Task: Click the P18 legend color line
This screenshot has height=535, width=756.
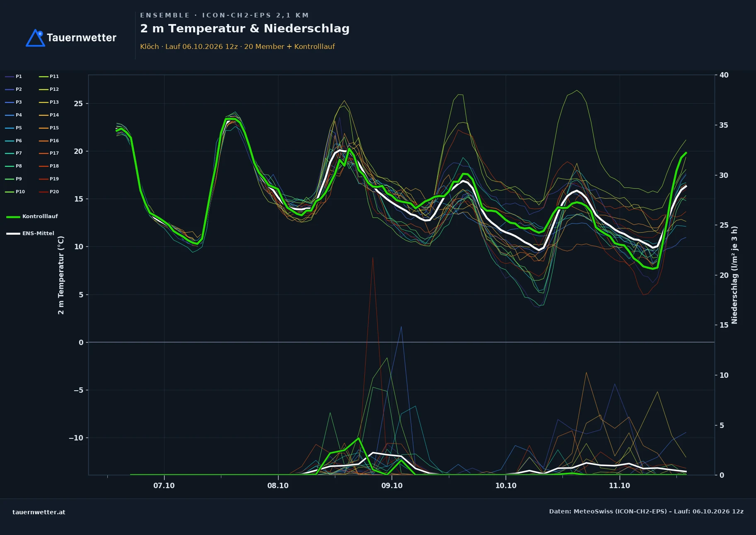Action: click(44, 166)
